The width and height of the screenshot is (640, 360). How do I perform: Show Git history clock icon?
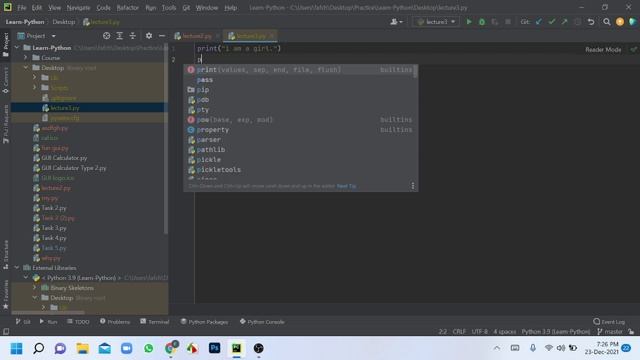[578, 22]
